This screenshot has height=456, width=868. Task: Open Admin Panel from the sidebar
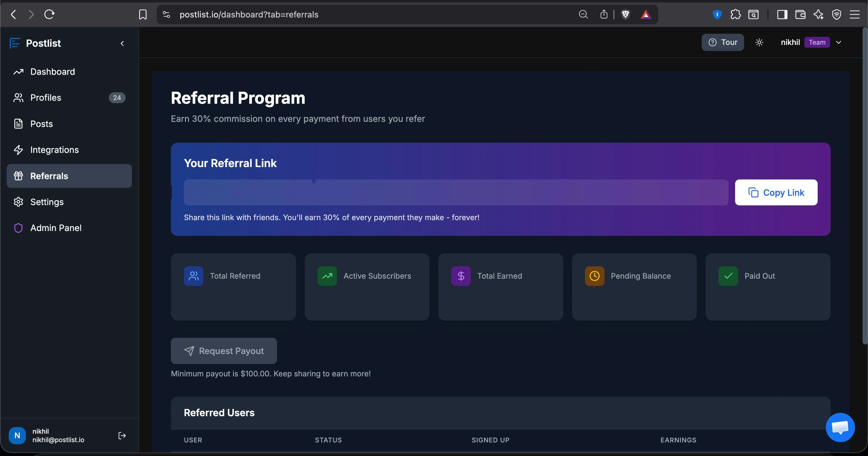[55, 228]
